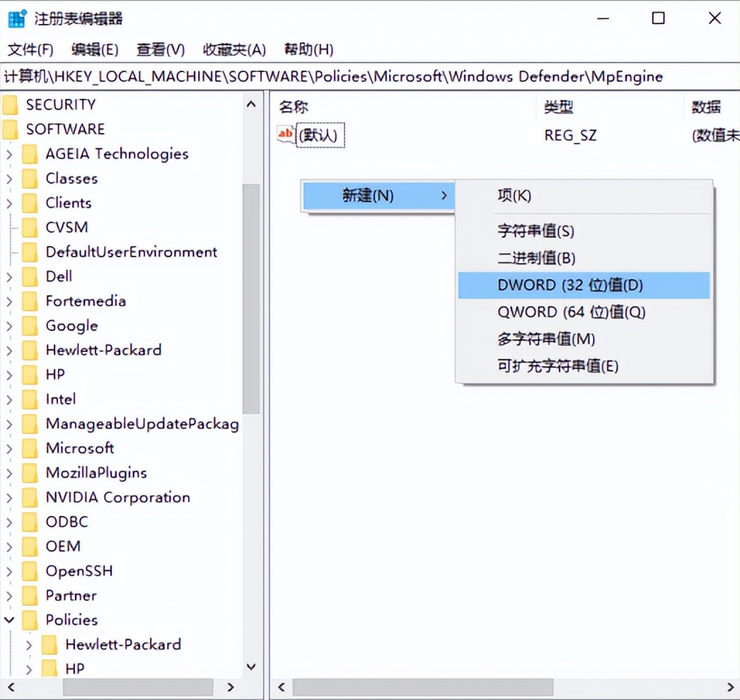Click the Intel folder icon

coord(30,399)
